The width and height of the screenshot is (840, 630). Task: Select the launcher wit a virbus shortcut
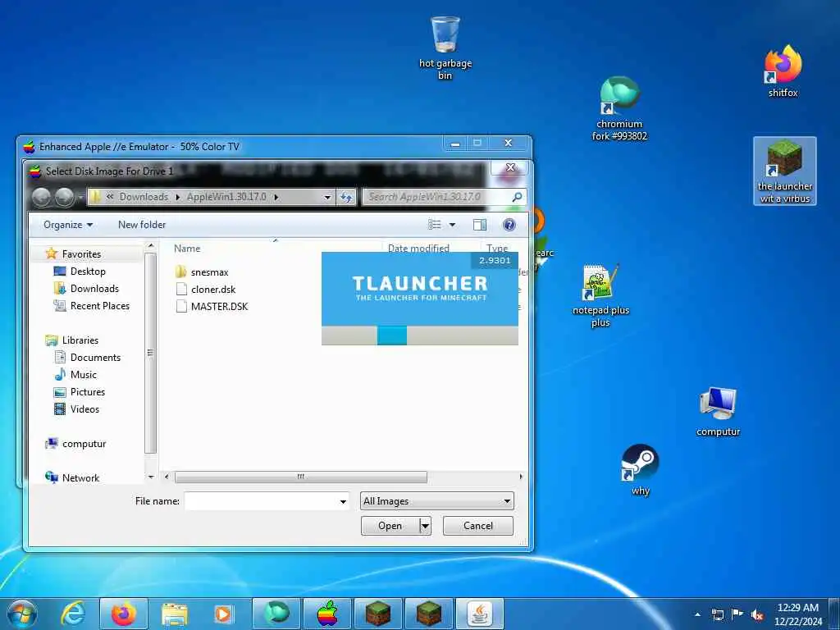pyautogui.click(x=785, y=171)
